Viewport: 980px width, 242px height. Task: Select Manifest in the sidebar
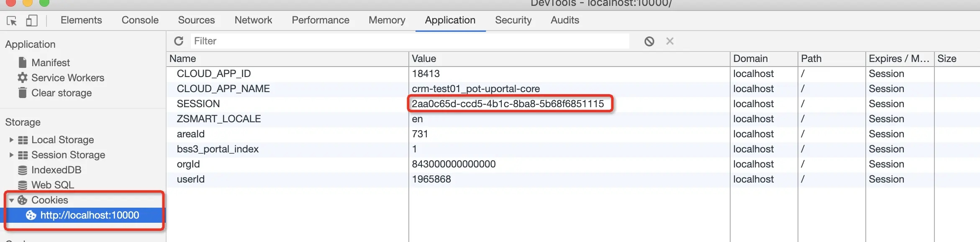tap(51, 62)
